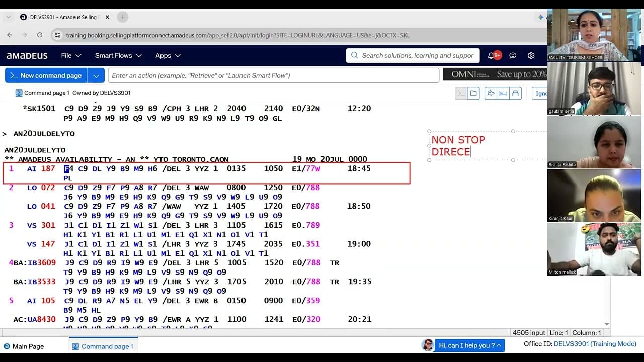Open the Hi, can I help you chat
This screenshot has width=644, height=362.
coord(470,345)
